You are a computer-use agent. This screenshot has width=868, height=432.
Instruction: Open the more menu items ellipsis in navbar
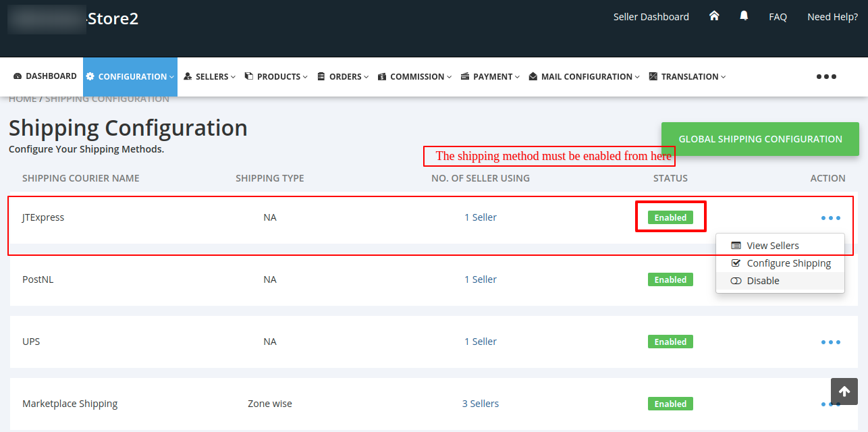point(826,77)
